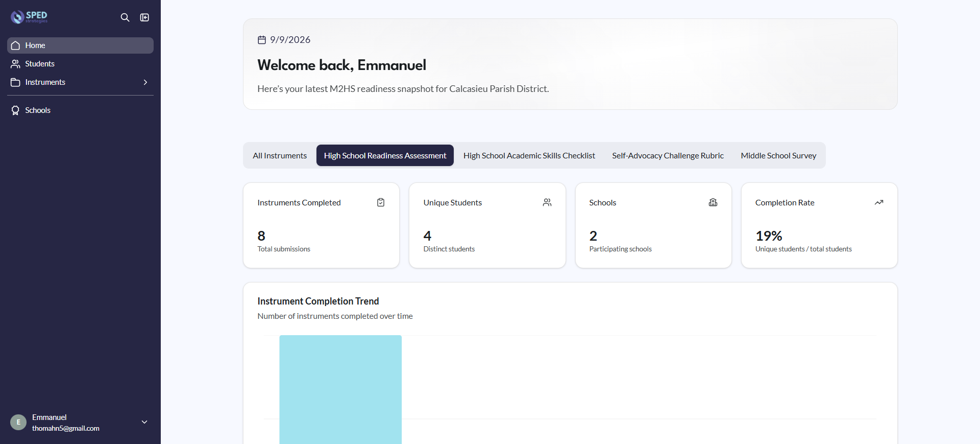This screenshot has height=444, width=980.
Task: Open Instruments section label in sidebar
Action: coord(45,82)
